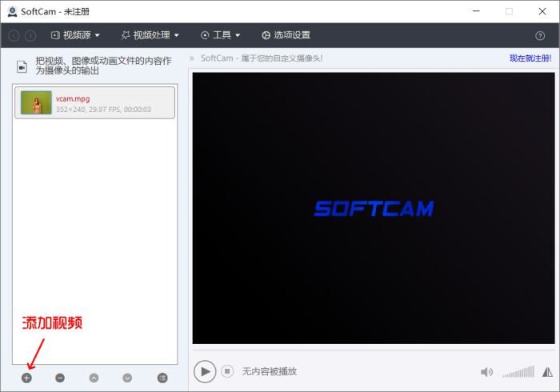Close the SoftCam window
This screenshot has height=392, width=560.
click(x=542, y=11)
